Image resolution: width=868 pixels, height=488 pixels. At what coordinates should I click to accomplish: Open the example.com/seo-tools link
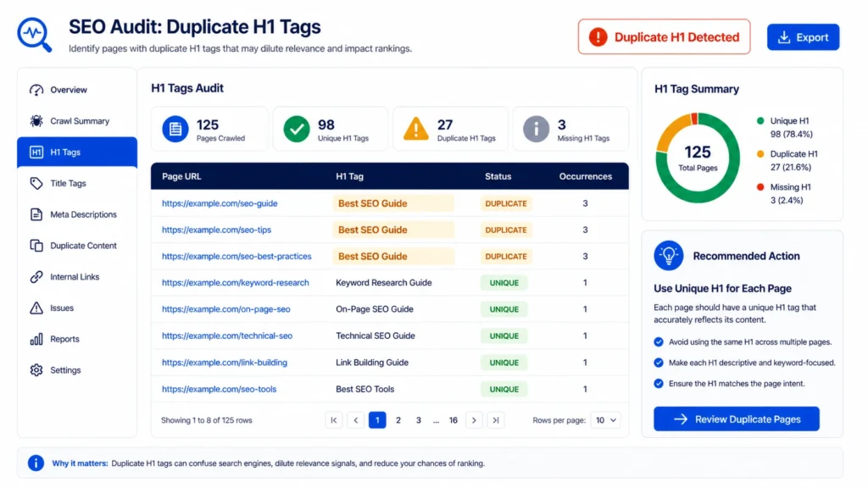219,390
